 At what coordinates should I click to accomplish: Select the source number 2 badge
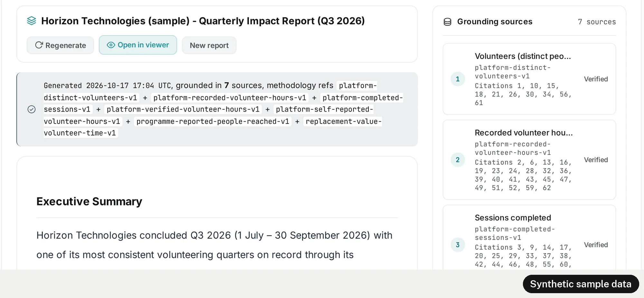pyautogui.click(x=458, y=160)
